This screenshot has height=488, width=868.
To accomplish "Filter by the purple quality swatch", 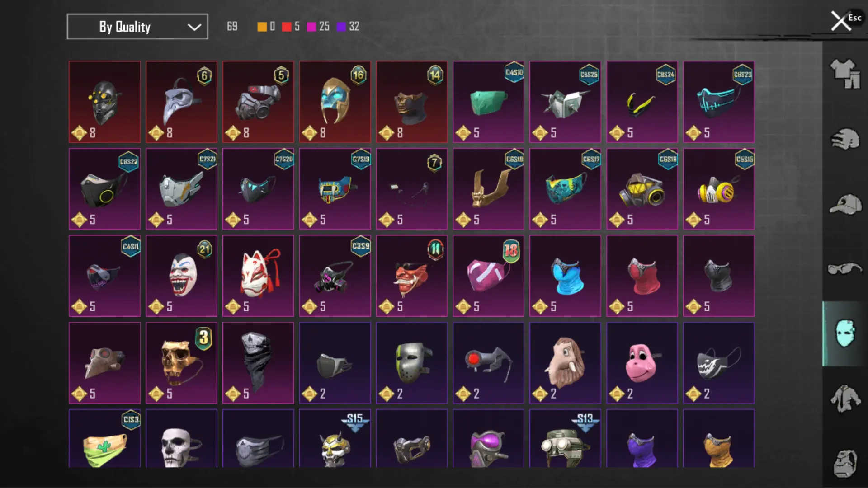I will [341, 27].
